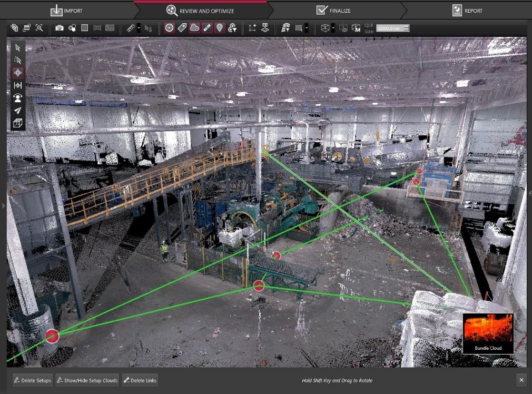Click the limit box cube icon
532x394 pixels.
324,28
